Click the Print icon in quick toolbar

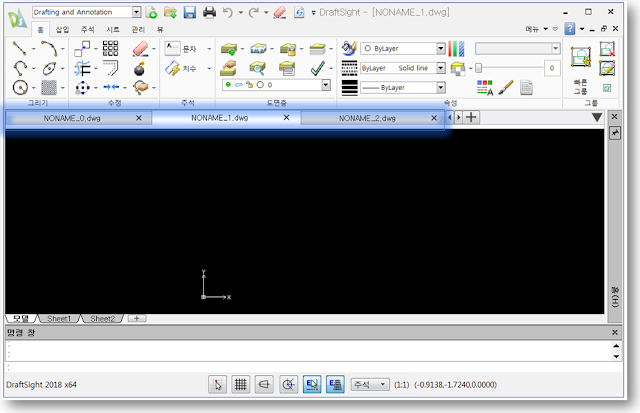209,12
